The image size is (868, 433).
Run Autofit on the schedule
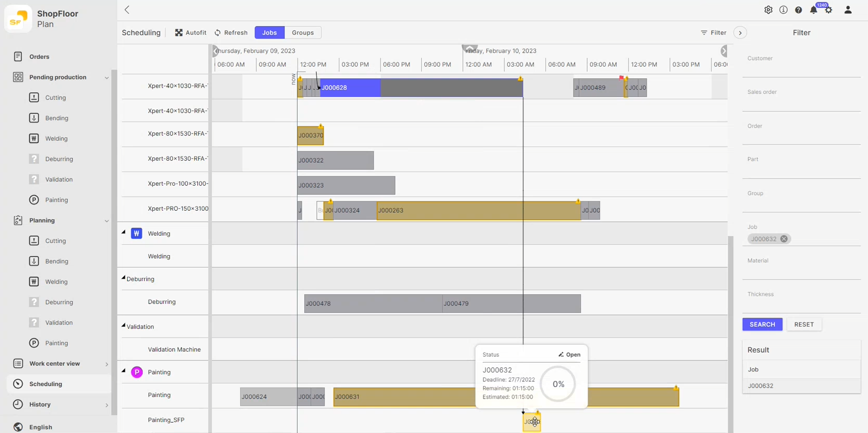[191, 32]
